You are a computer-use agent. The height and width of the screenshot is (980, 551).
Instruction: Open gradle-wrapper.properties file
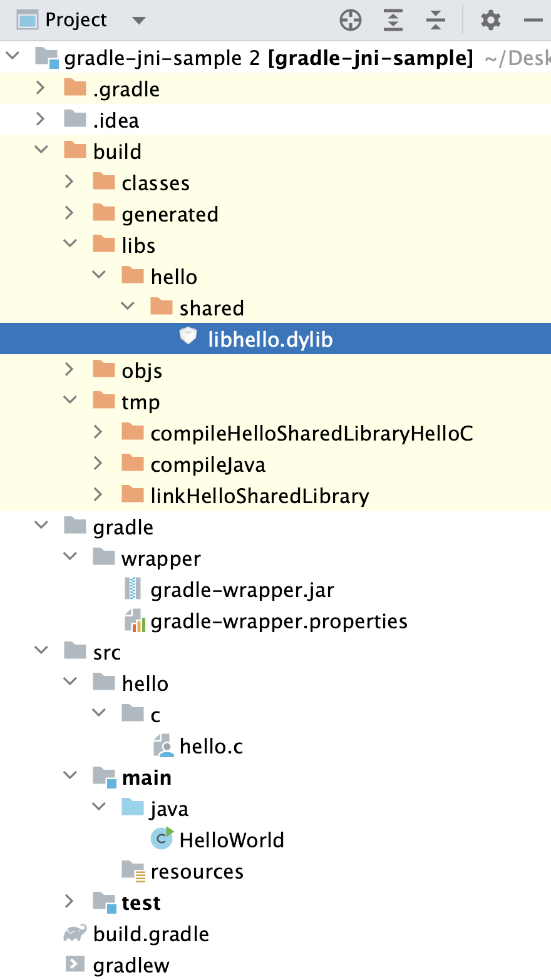point(279,620)
